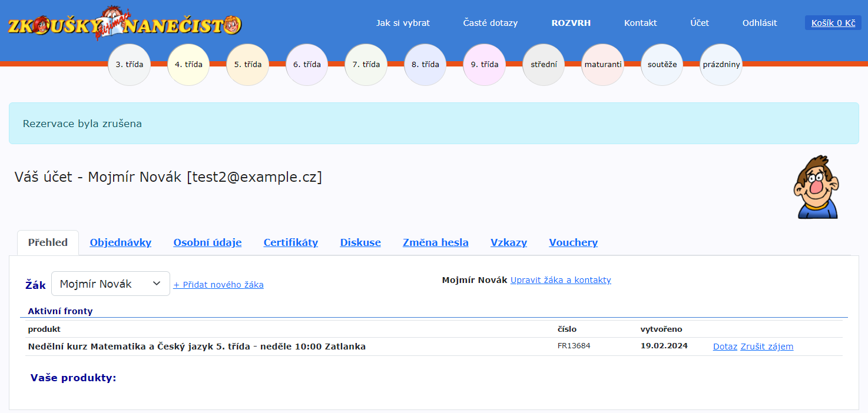Image resolution: width=868 pixels, height=413 pixels.
Task: Click the soutěže circle button
Action: pos(662,65)
